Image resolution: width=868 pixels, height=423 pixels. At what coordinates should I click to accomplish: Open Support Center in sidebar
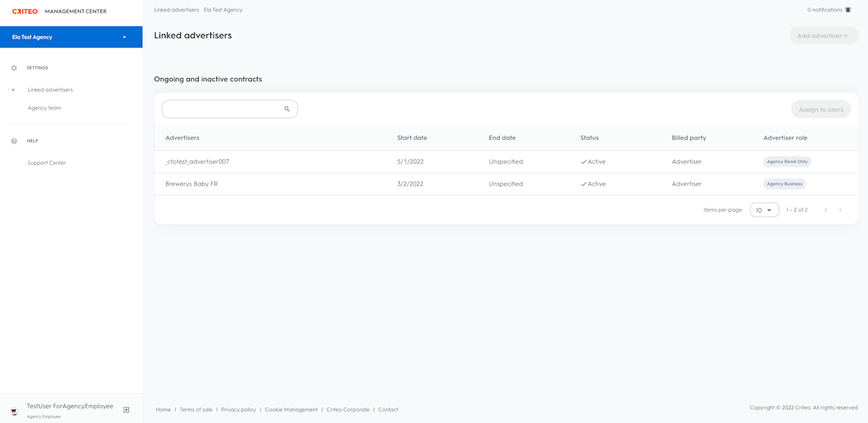(47, 163)
